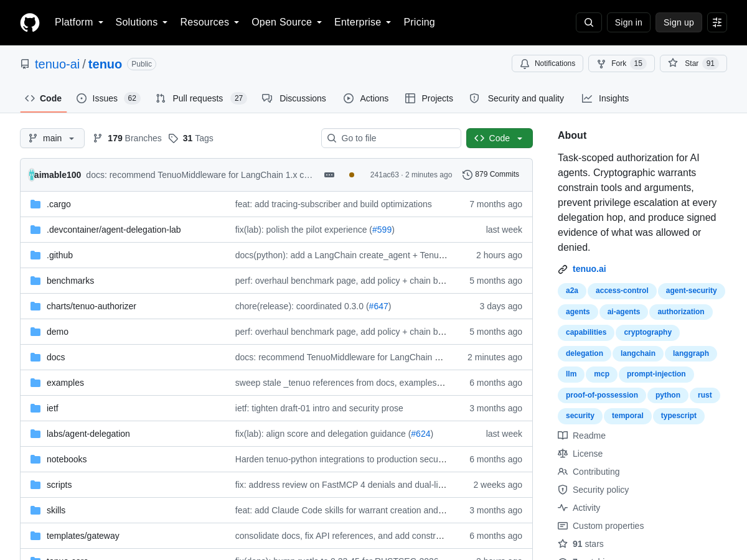Image resolution: width=747 pixels, height=560 pixels.
Task: Open the .devcontainer/agent-delegation-lab folder
Action: coord(114,230)
